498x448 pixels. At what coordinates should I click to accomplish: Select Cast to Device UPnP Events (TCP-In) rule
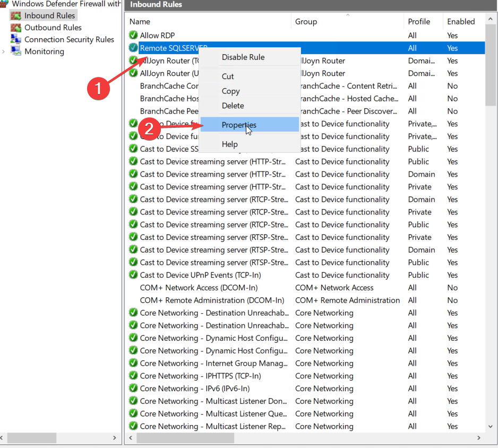200,275
